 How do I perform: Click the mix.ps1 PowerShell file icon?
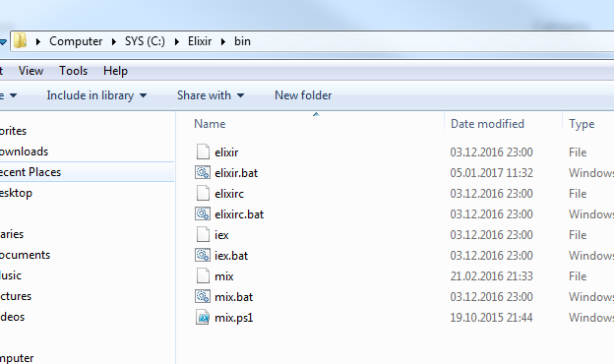(x=203, y=318)
